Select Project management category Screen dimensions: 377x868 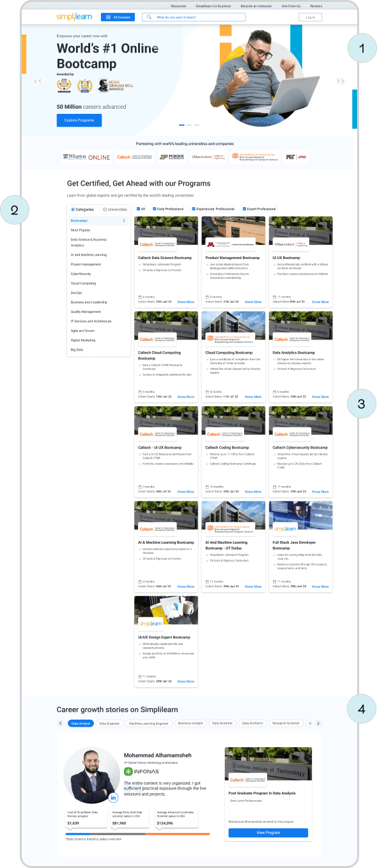click(86, 264)
